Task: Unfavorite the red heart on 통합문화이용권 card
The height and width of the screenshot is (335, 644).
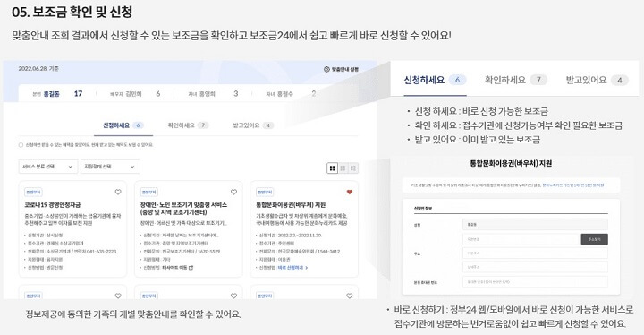Action: (350, 192)
